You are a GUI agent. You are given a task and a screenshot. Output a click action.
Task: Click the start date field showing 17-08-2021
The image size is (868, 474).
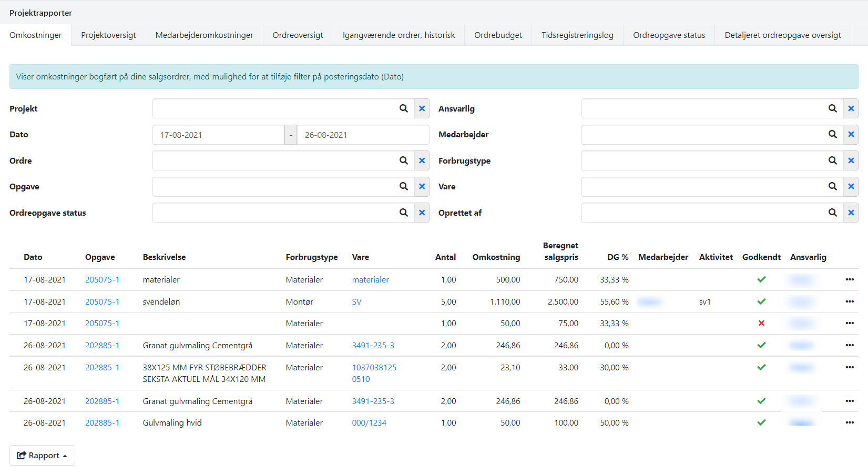[218, 135]
